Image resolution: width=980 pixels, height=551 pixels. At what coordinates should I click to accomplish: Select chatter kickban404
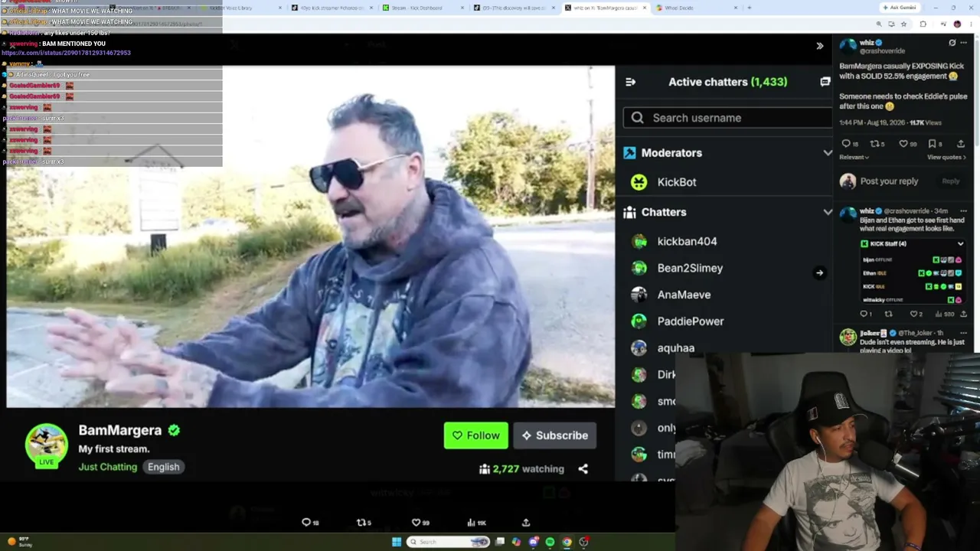687,241
